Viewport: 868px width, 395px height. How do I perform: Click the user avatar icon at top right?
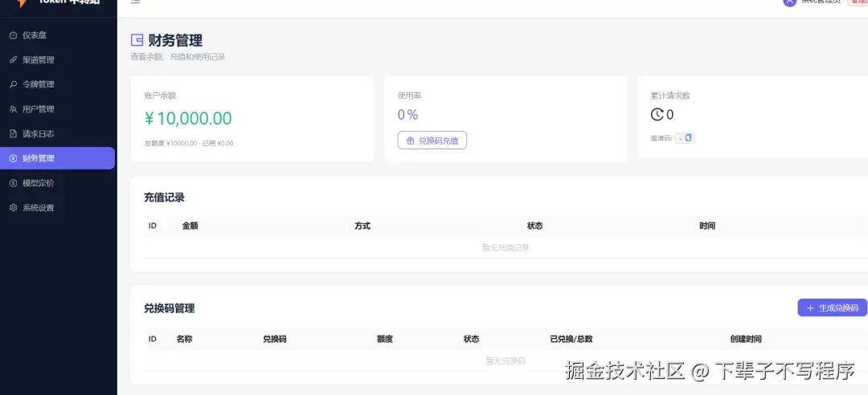tap(789, 2)
